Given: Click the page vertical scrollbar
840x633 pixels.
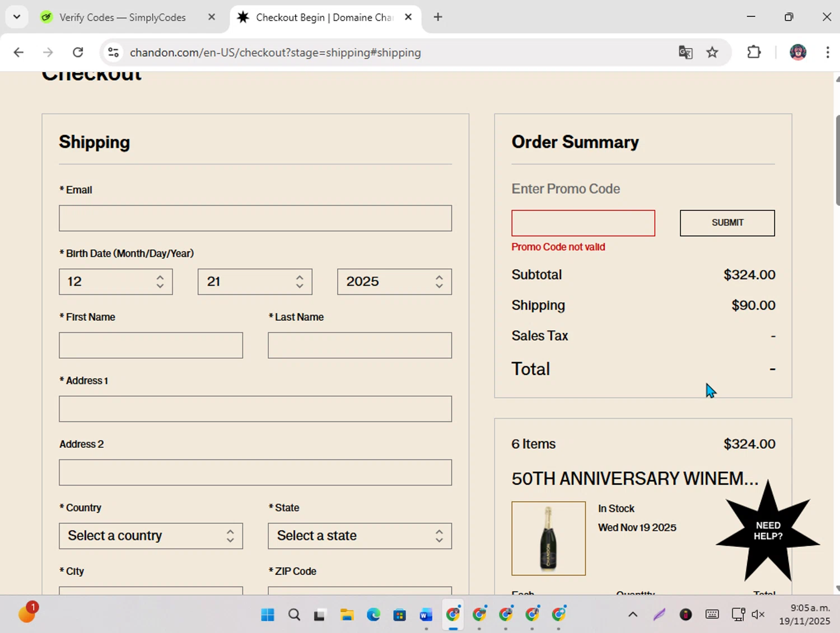Looking at the screenshot, I should (837, 161).
